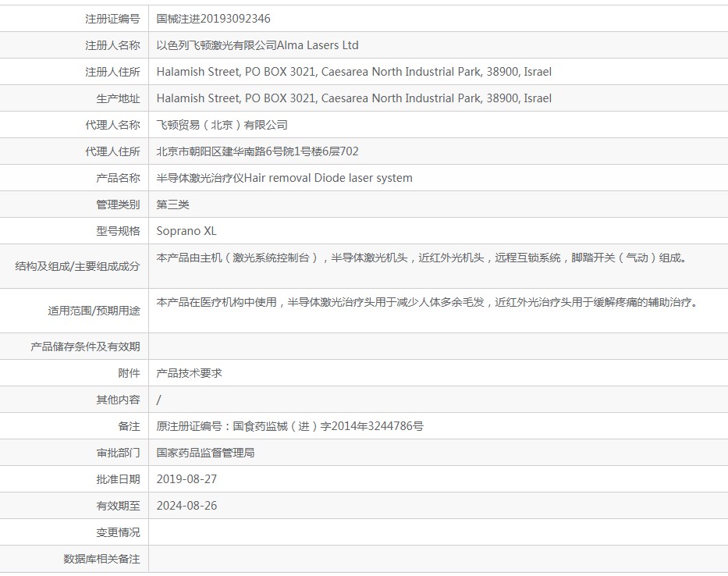Select the slash value in 其他内容 row
Screen dimensions: 728x576
click(x=158, y=400)
